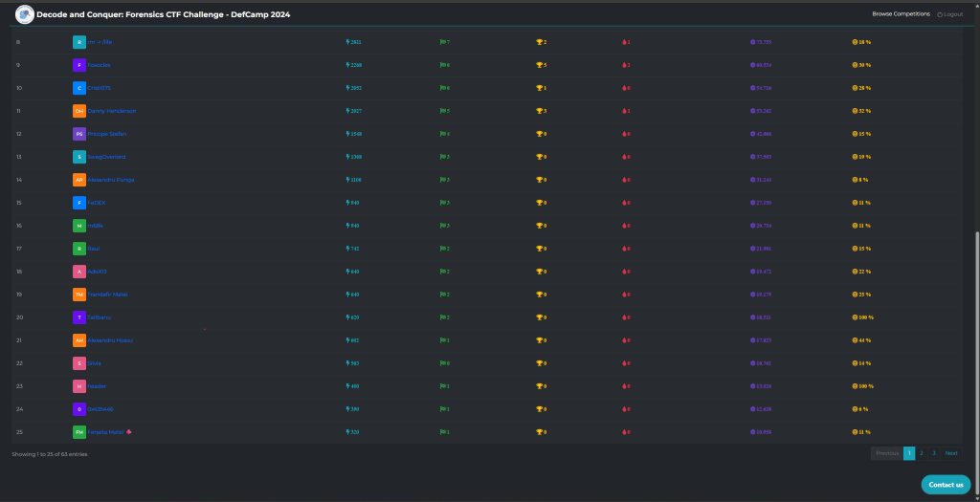This screenshot has width=980, height=502.
Task: Open Browse Competitions in the top navigation
Action: click(x=901, y=14)
